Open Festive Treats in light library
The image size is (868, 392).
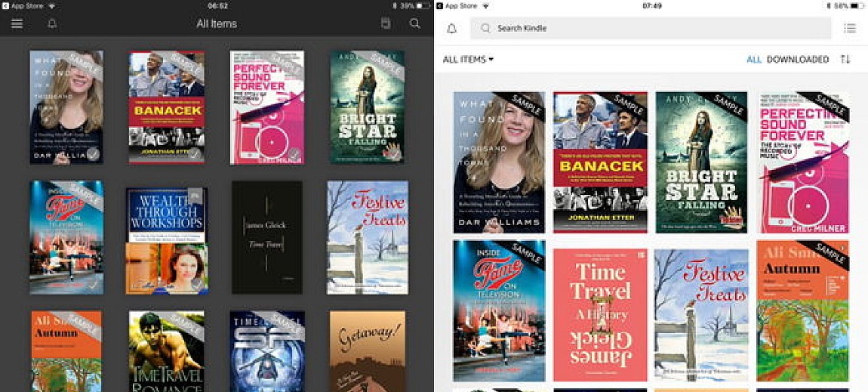point(701,315)
